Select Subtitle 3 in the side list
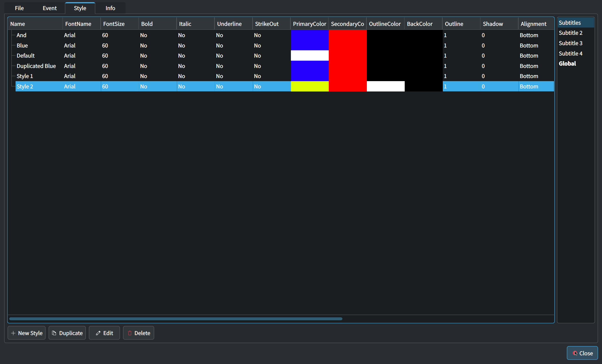 coord(570,43)
